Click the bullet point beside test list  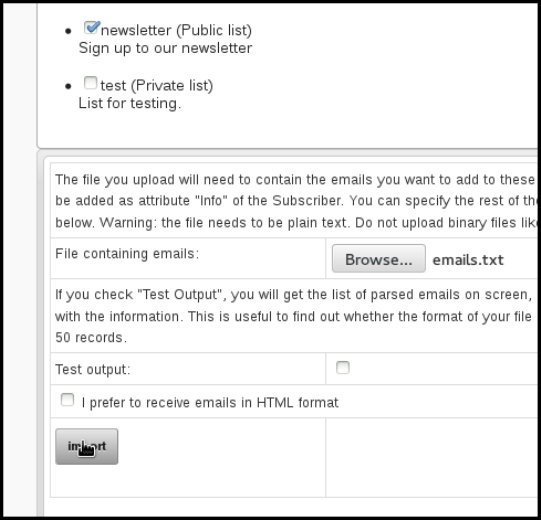coord(68,86)
